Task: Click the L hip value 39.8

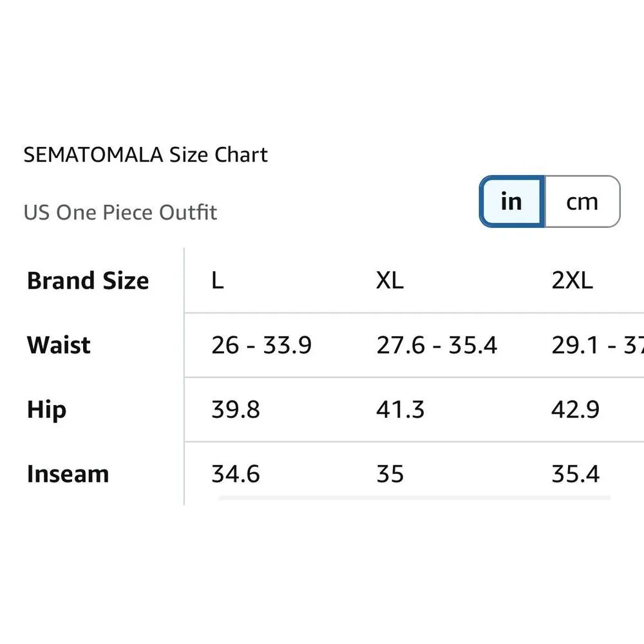Action: point(236,410)
